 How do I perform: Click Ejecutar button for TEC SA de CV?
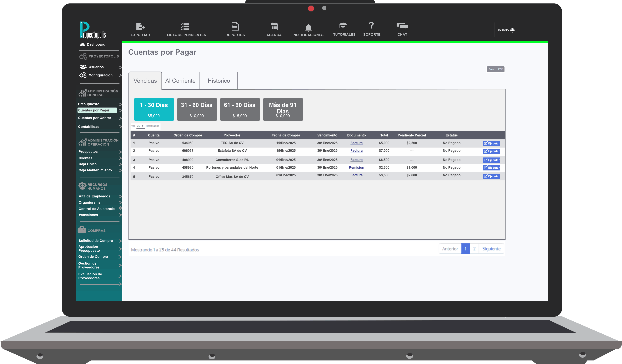[x=491, y=143]
